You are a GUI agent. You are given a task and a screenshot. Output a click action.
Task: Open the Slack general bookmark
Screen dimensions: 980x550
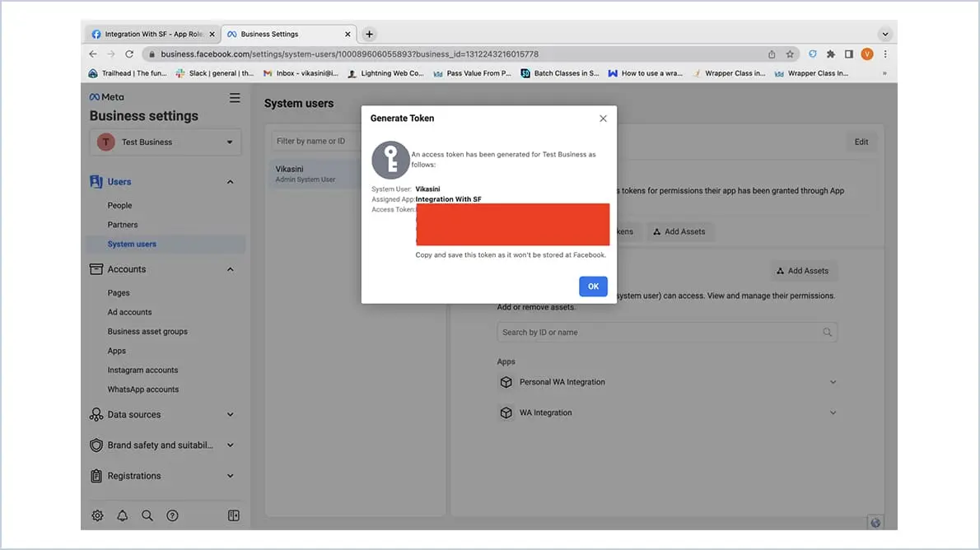pyautogui.click(x=215, y=73)
